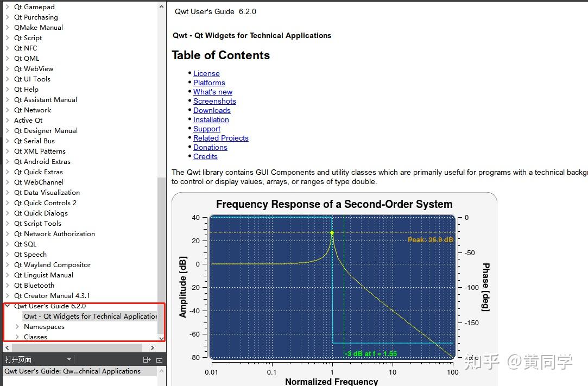588x386 pixels.
Task: Select Active Qt in contents tree
Action: (x=28, y=121)
